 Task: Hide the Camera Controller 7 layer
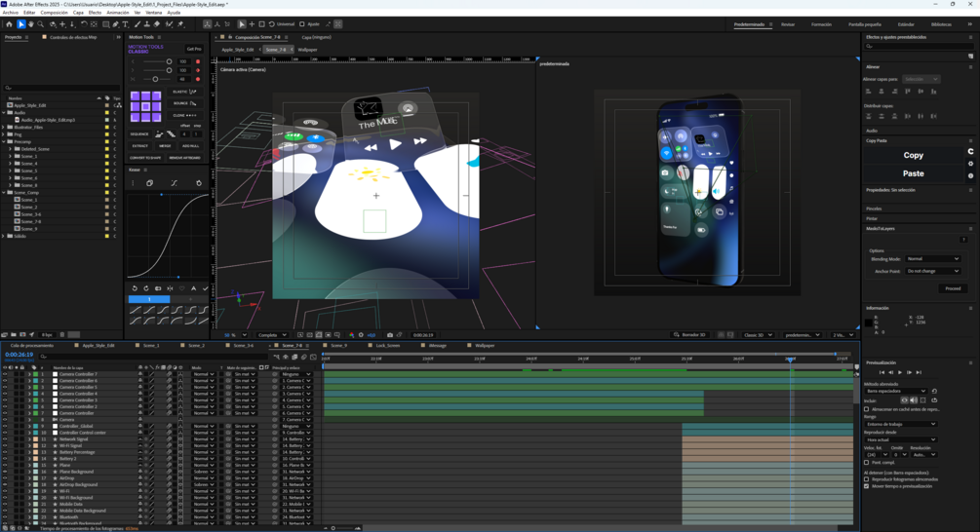click(5, 374)
